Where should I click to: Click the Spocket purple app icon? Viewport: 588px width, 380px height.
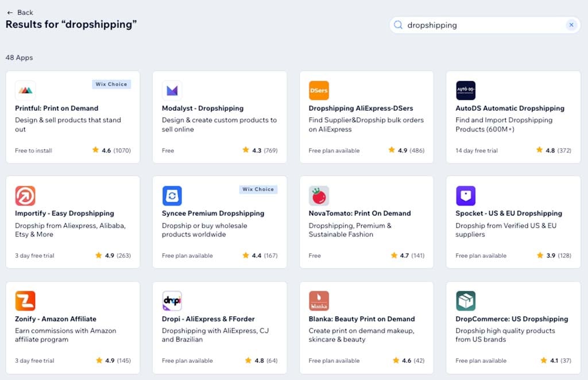466,196
